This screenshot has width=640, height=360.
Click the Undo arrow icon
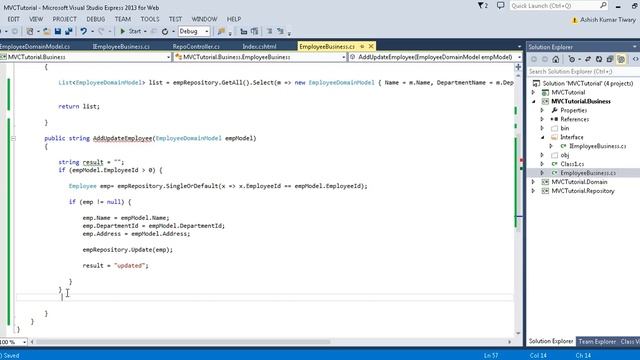pos(84,31)
